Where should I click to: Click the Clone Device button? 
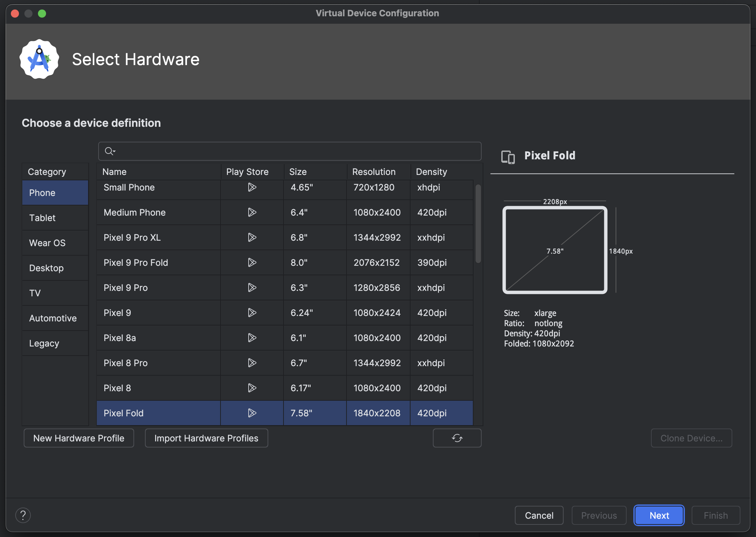click(691, 438)
